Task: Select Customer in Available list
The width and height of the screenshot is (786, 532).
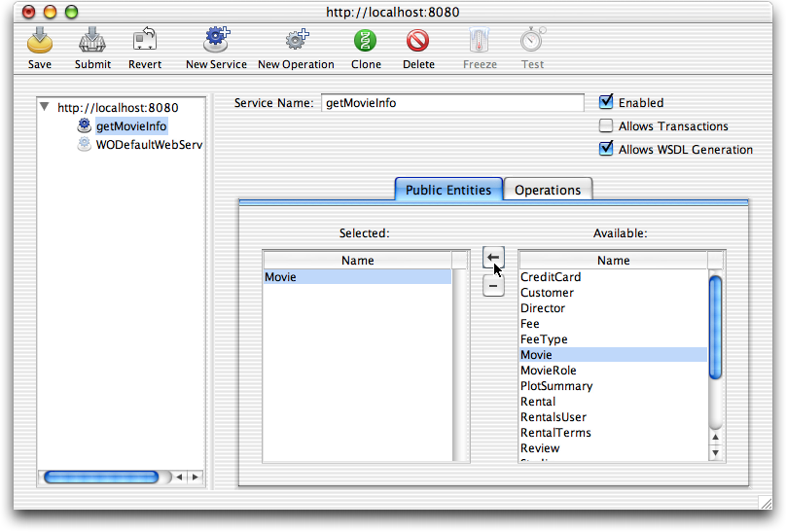Action: coord(613,292)
